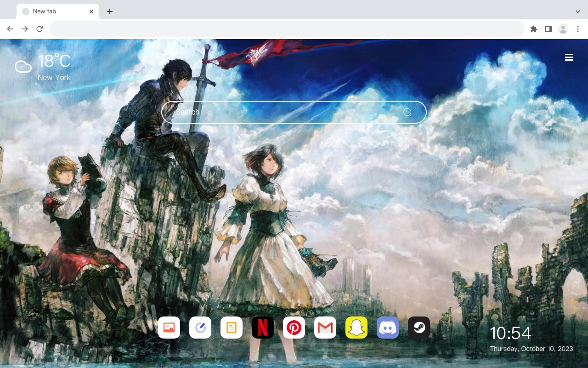Viewport: 588px width, 368px height.
Task: Open the hamburger menu on new tab page
Action: [x=569, y=57]
